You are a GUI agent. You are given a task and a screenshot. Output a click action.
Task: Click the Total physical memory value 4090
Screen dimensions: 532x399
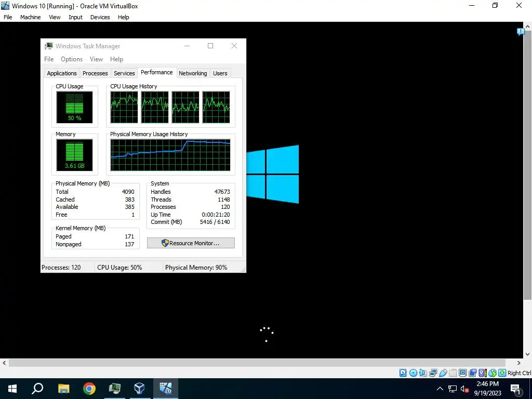pyautogui.click(x=128, y=192)
